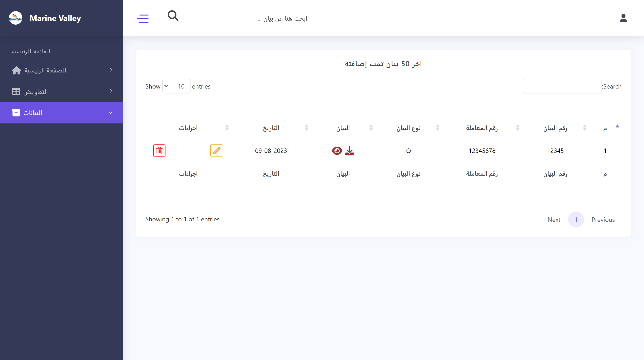Open the user profile icon

pos(623,18)
